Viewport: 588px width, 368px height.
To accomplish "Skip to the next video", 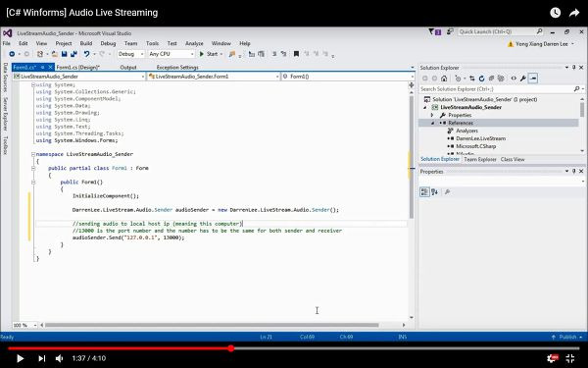I will [41, 358].
